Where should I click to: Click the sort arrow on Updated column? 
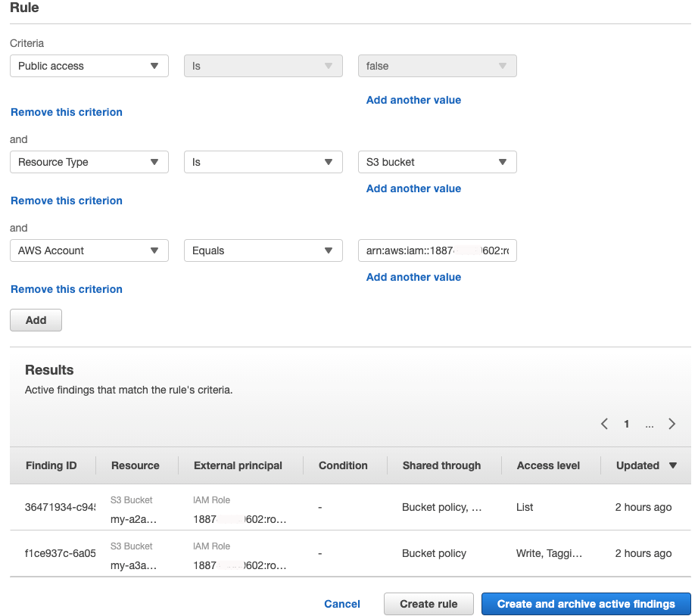point(672,465)
